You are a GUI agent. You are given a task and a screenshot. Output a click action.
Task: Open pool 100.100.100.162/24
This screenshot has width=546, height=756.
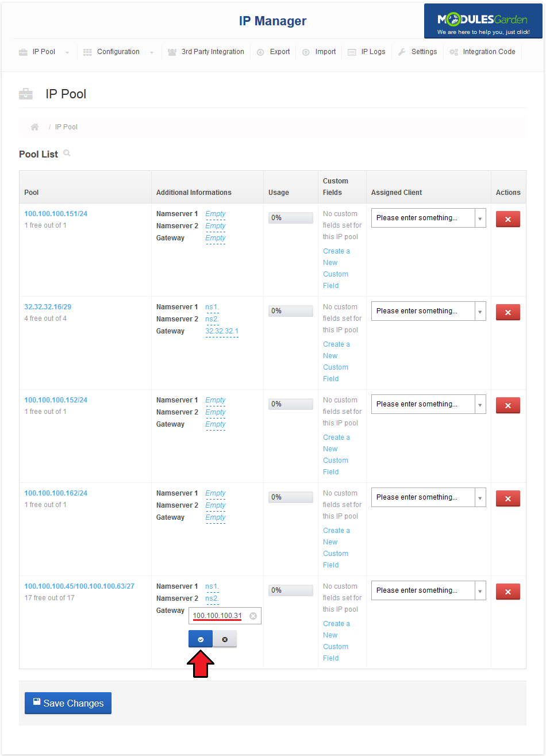56,493
